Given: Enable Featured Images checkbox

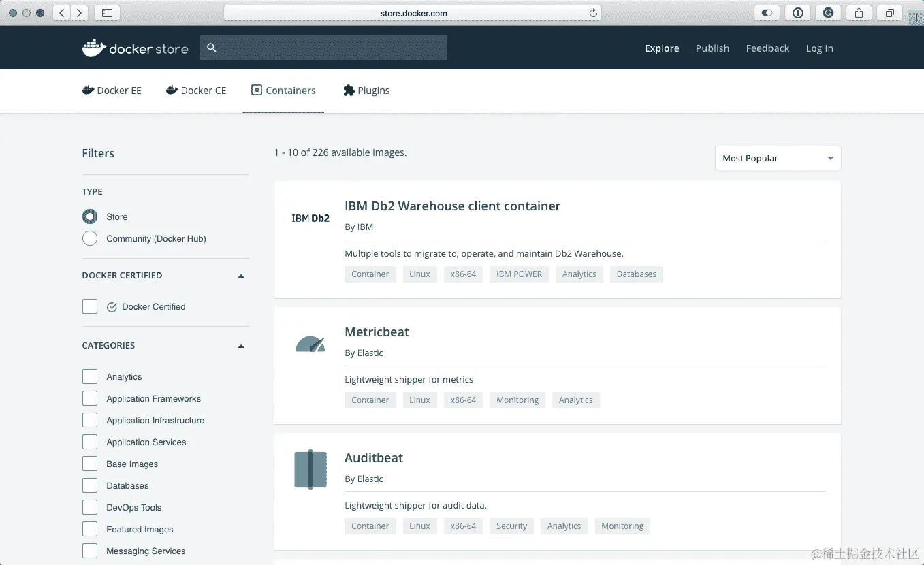Looking at the screenshot, I should pos(90,529).
